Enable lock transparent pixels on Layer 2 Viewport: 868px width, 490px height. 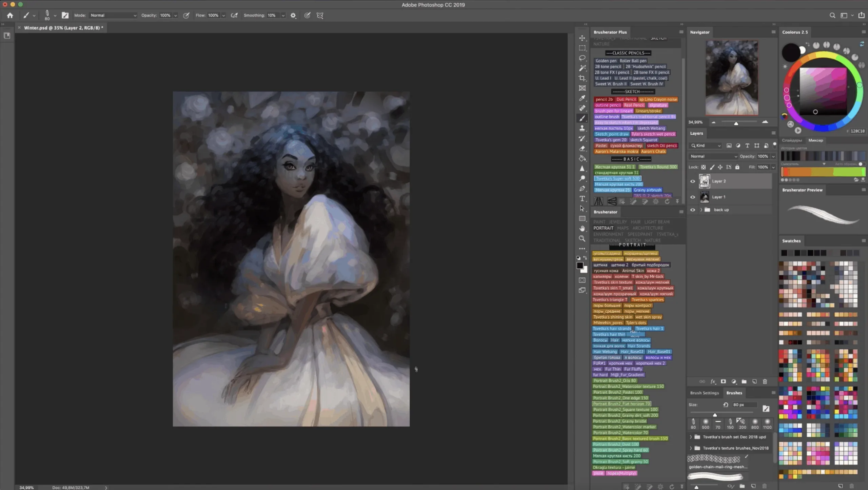click(704, 167)
